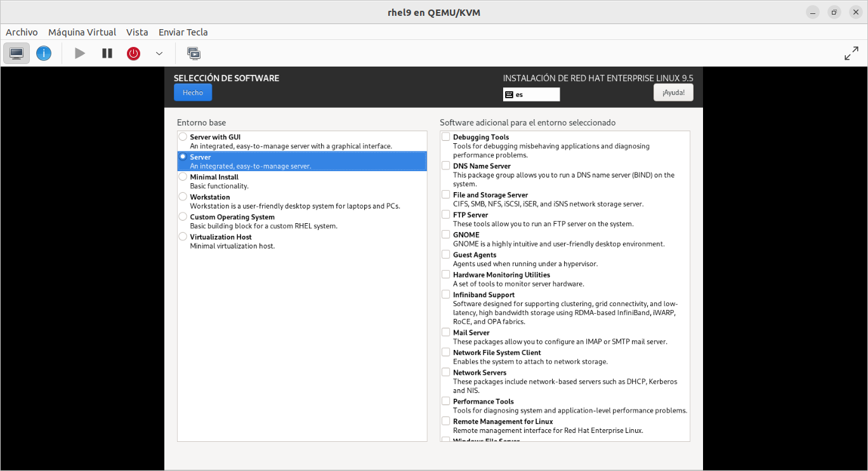Open the Vista menu
Screen dimensions: 868x471
[x=137, y=32]
